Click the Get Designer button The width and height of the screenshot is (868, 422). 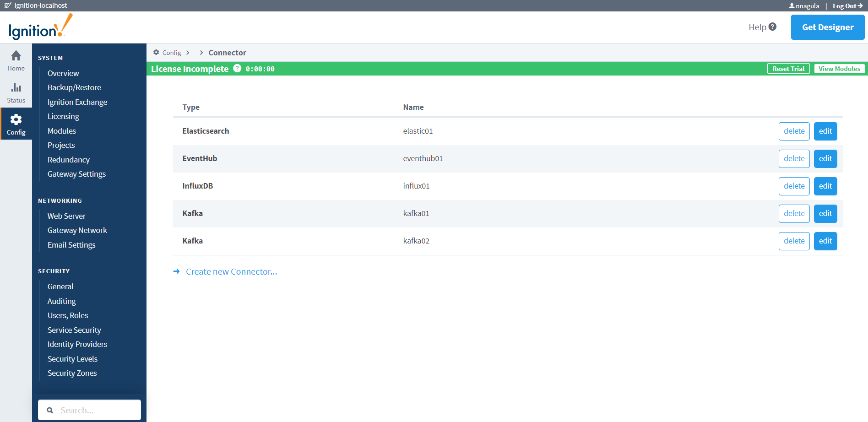[828, 27]
